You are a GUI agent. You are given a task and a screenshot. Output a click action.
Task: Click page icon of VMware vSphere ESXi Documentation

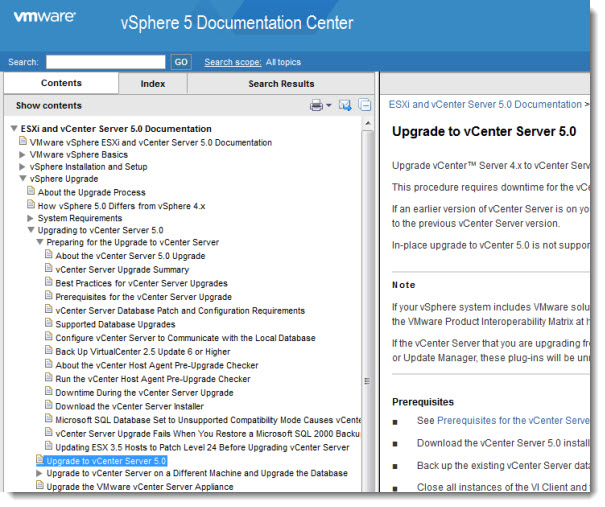23,143
